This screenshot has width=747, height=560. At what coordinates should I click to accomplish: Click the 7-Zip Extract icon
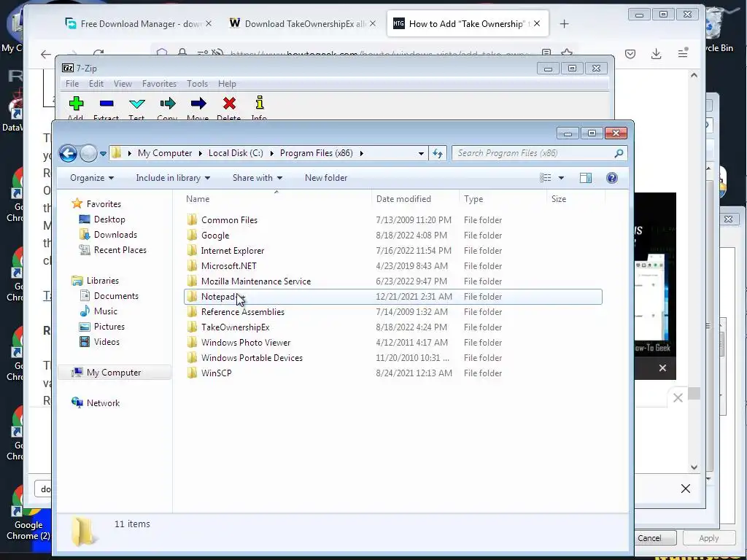coord(107,104)
